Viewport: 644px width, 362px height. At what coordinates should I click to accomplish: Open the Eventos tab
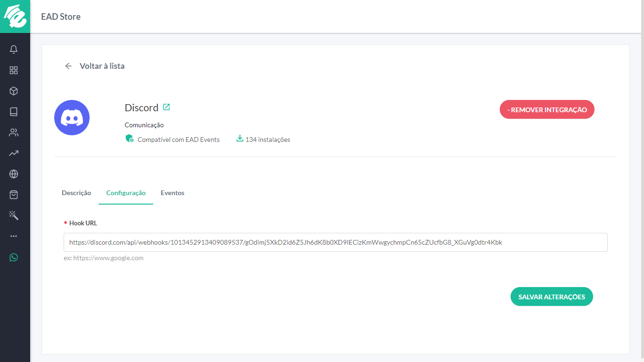[173, 193]
